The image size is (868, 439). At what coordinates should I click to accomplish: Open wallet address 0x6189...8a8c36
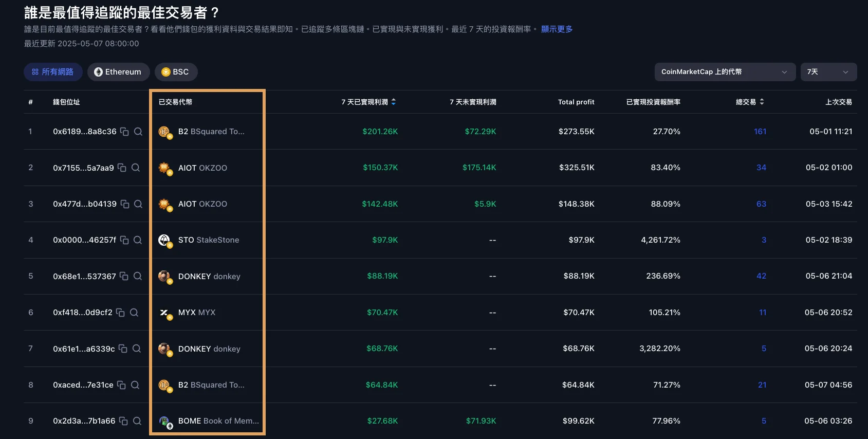pyautogui.click(x=85, y=132)
